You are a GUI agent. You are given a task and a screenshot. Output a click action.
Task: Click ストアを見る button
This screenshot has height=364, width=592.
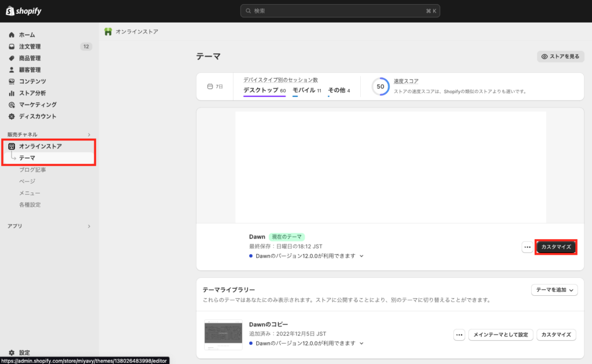(560, 57)
